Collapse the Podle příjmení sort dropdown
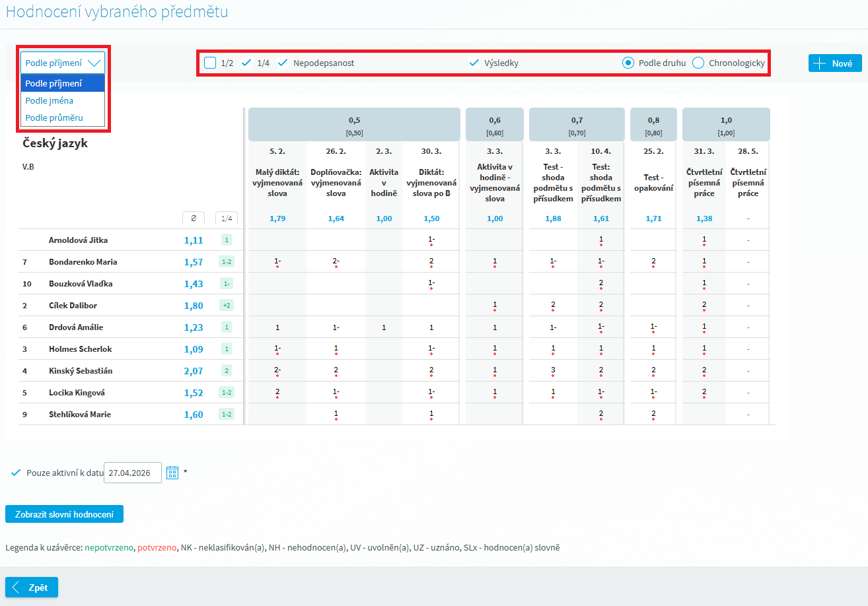868x606 pixels. coord(63,63)
